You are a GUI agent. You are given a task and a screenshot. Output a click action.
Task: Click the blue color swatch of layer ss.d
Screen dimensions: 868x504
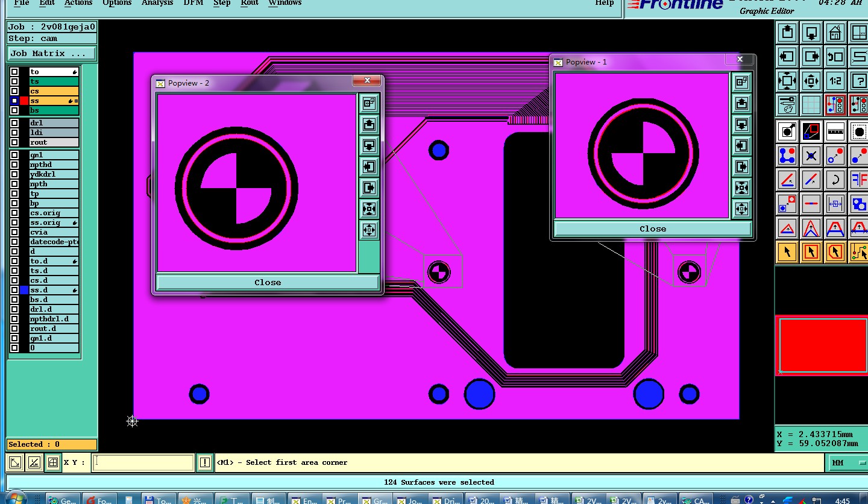[24, 290]
